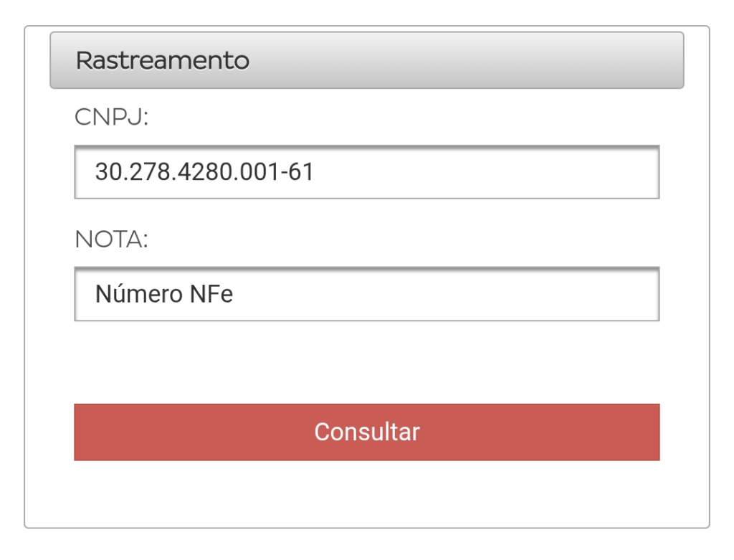
Task: Select the NOTA label text
Action: (x=111, y=239)
